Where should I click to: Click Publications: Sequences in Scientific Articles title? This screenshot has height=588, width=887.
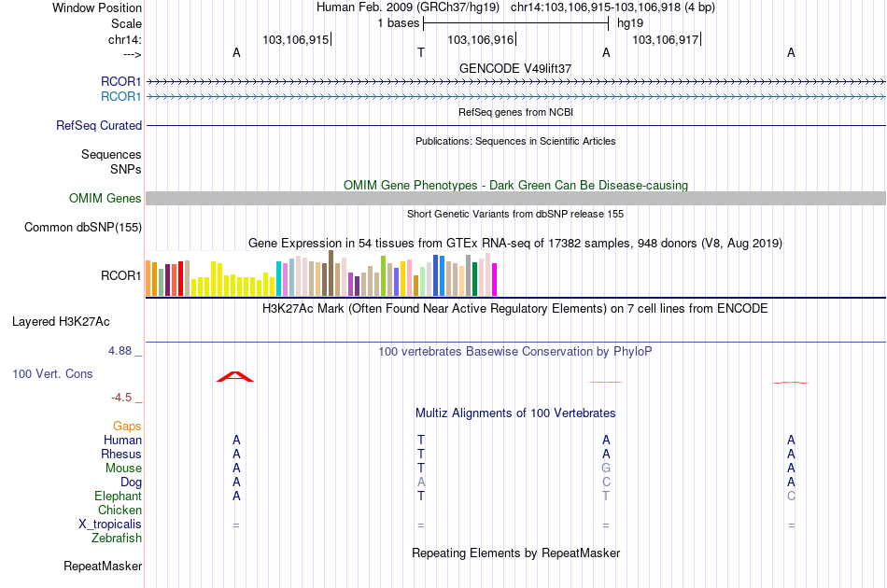pyautogui.click(x=515, y=141)
